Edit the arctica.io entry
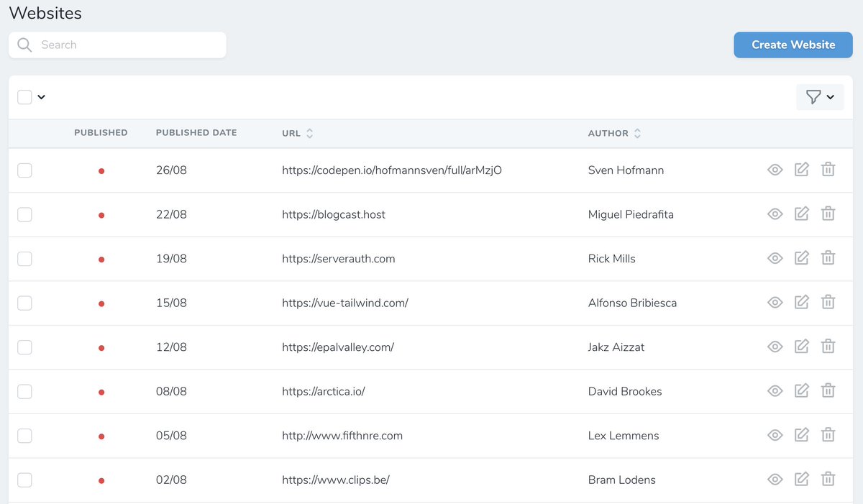Image resolution: width=863 pixels, height=504 pixels. tap(802, 391)
